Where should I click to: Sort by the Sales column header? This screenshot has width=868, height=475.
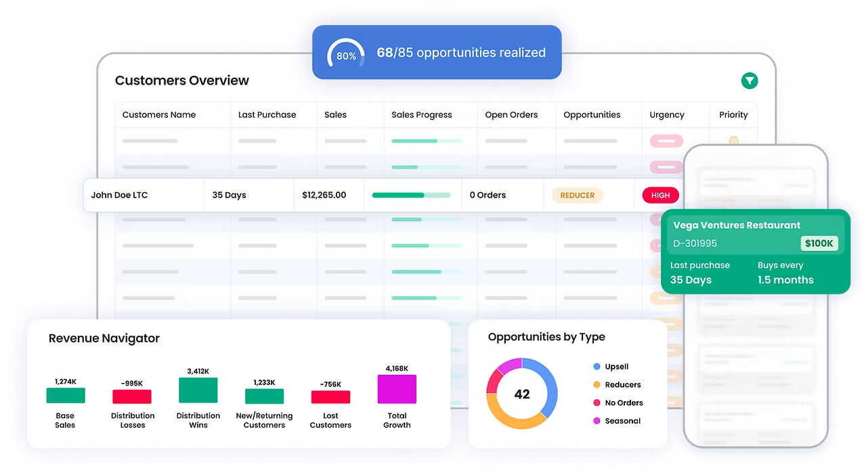pos(335,114)
